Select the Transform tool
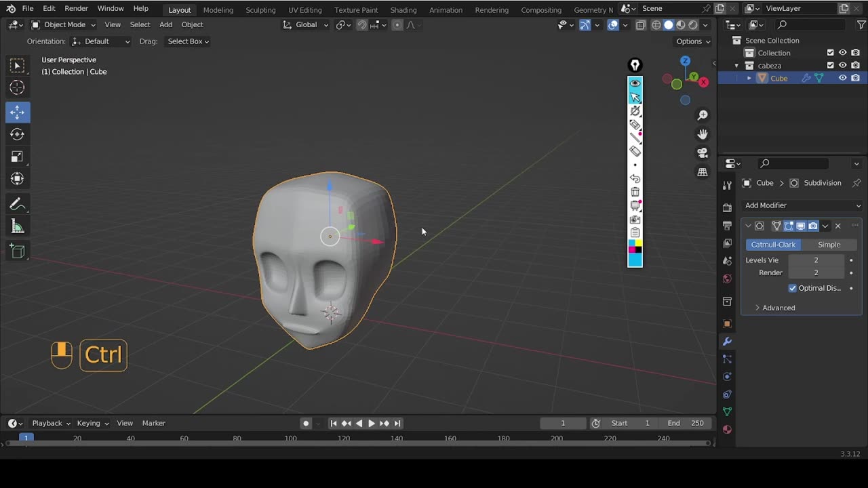 18,179
